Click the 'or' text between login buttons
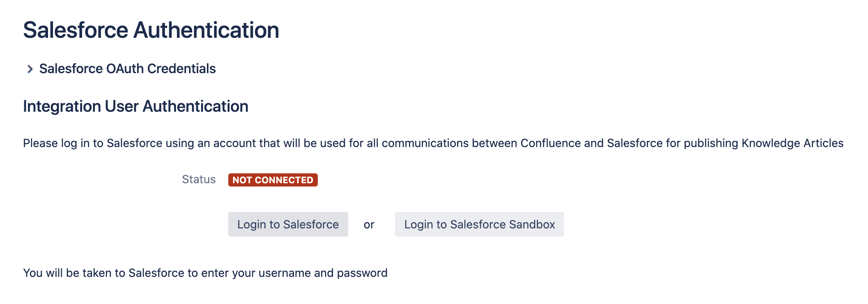Viewport: 868px width, 304px height. [x=369, y=225]
